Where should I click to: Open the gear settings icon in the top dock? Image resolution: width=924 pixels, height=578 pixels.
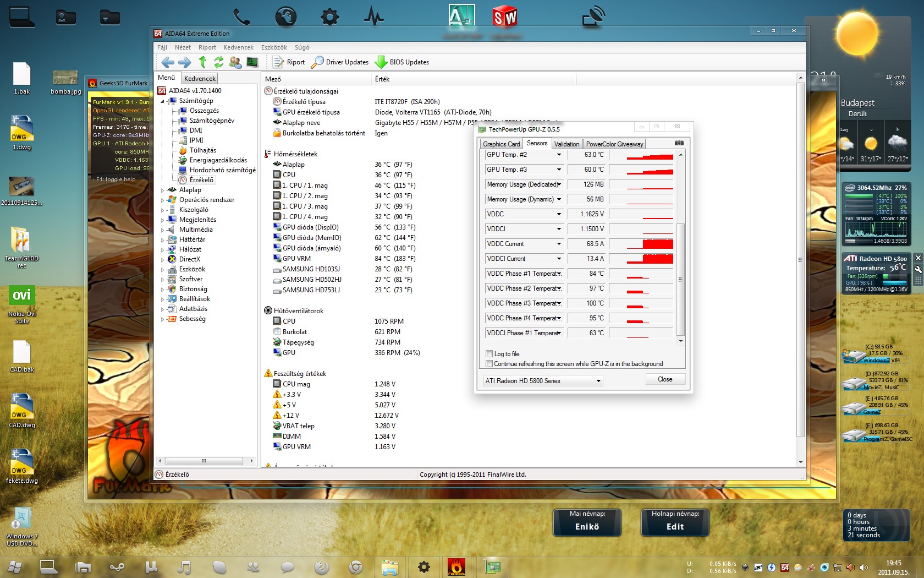pos(329,17)
